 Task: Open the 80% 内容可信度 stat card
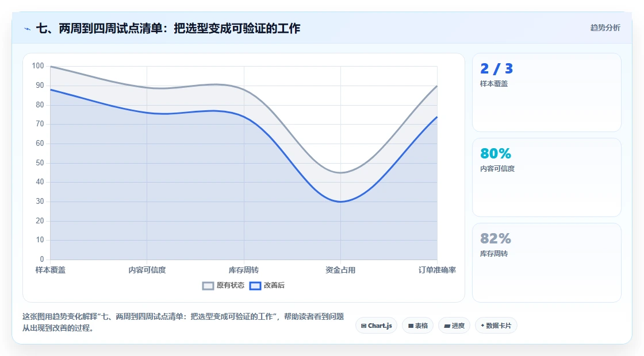[x=547, y=177]
